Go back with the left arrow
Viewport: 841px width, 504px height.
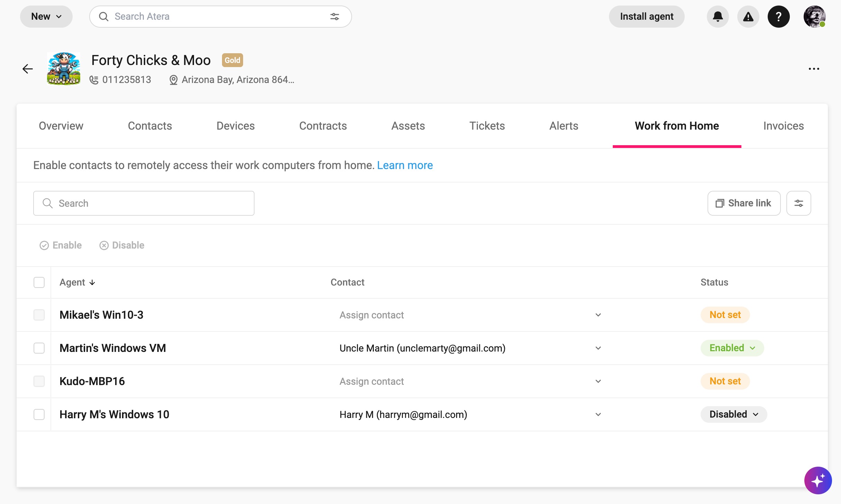[28, 69]
